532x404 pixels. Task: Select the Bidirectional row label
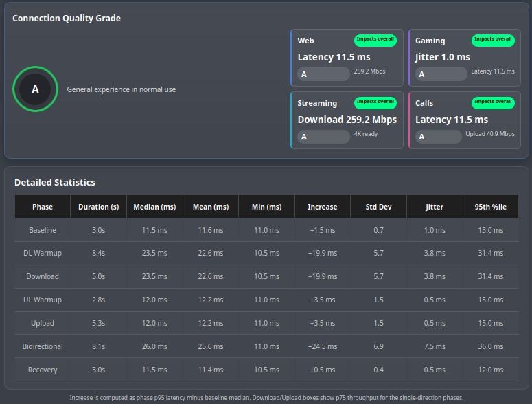43,346
